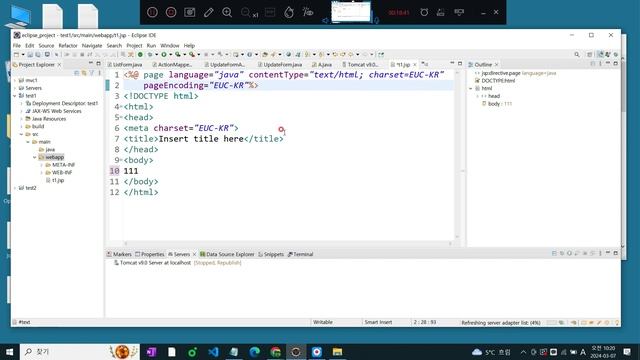Image resolution: width=640 pixels, height=360 pixels.
Task: Click the filter icon in Project Explorer toolbar
Action: coord(92,73)
